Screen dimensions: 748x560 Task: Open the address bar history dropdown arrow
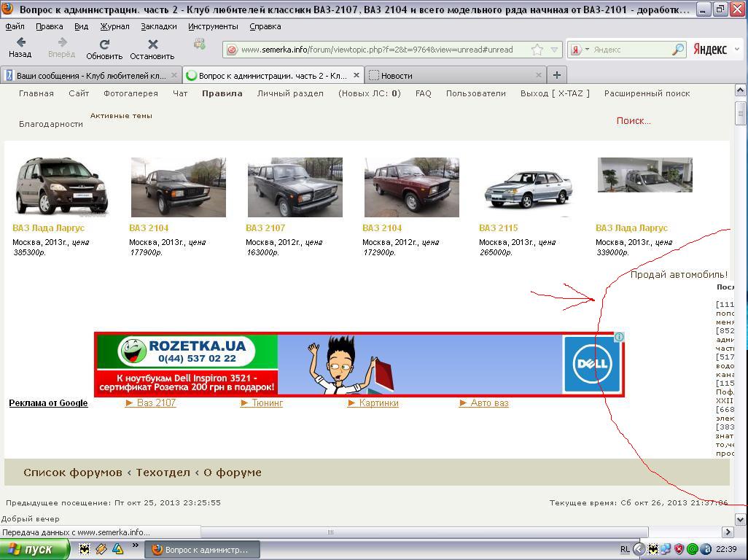tap(554, 50)
